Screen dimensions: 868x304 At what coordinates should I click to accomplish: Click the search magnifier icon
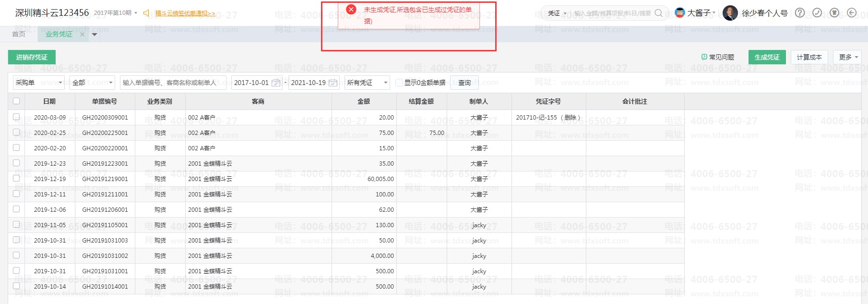[658, 13]
